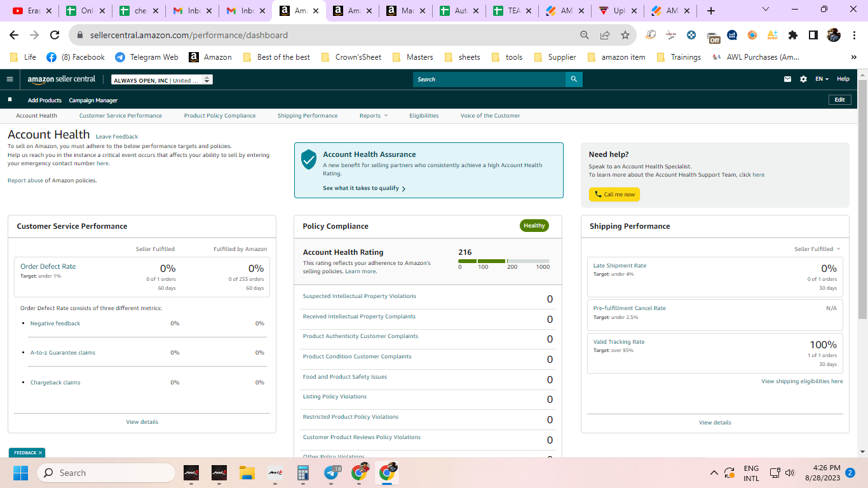Click the browser address bar
Viewport: 868px width, 488px height.
324,35
